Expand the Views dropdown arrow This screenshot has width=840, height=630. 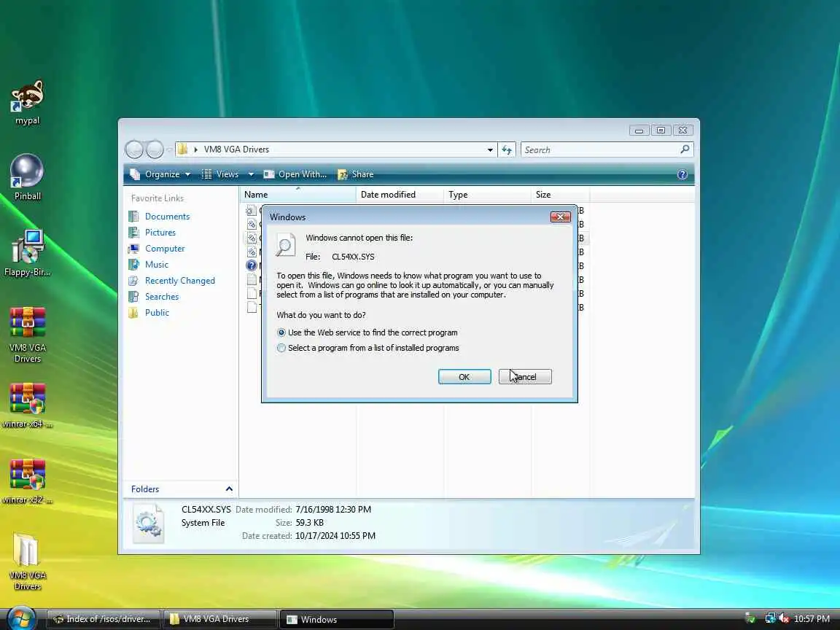[x=250, y=174]
